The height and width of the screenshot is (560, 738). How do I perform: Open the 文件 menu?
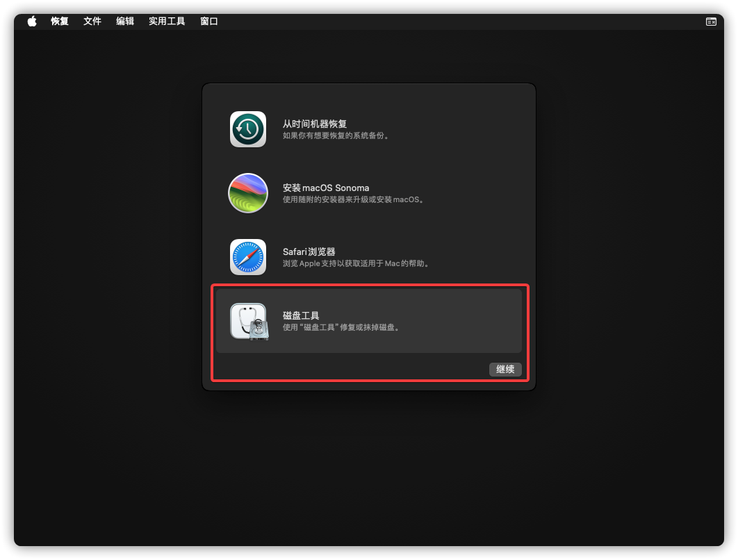tap(92, 21)
